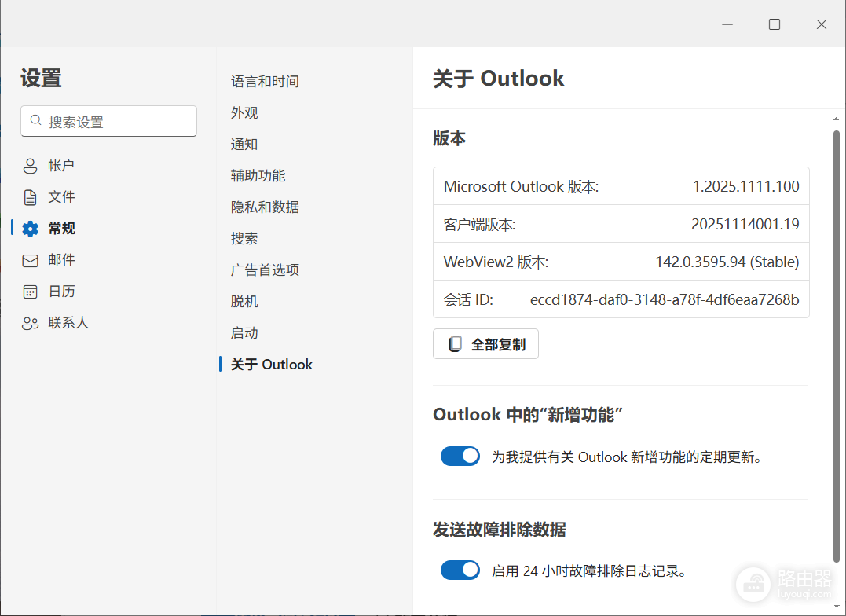Screen dimensions: 846x616
Task: Toggle Outlook 新增功能 periodic updates switch
Action: pyautogui.click(x=460, y=456)
